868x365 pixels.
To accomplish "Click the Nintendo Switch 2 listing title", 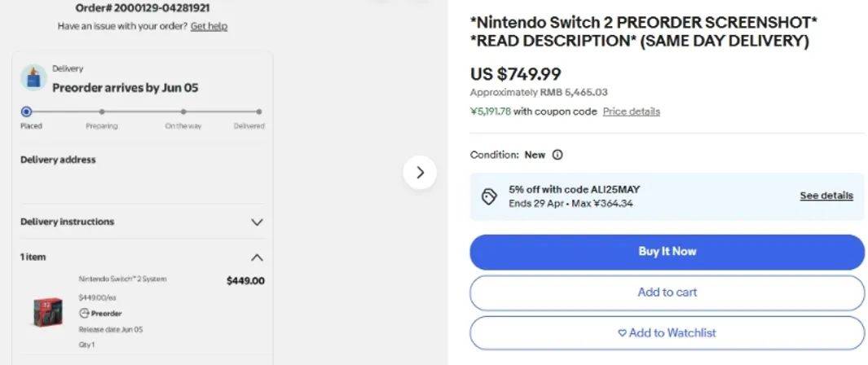I will pos(644,31).
